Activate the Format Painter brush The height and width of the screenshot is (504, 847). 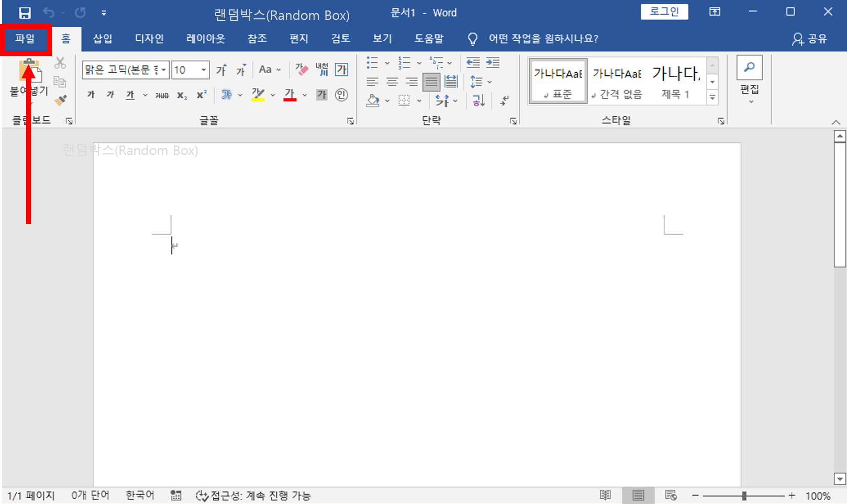[60, 99]
